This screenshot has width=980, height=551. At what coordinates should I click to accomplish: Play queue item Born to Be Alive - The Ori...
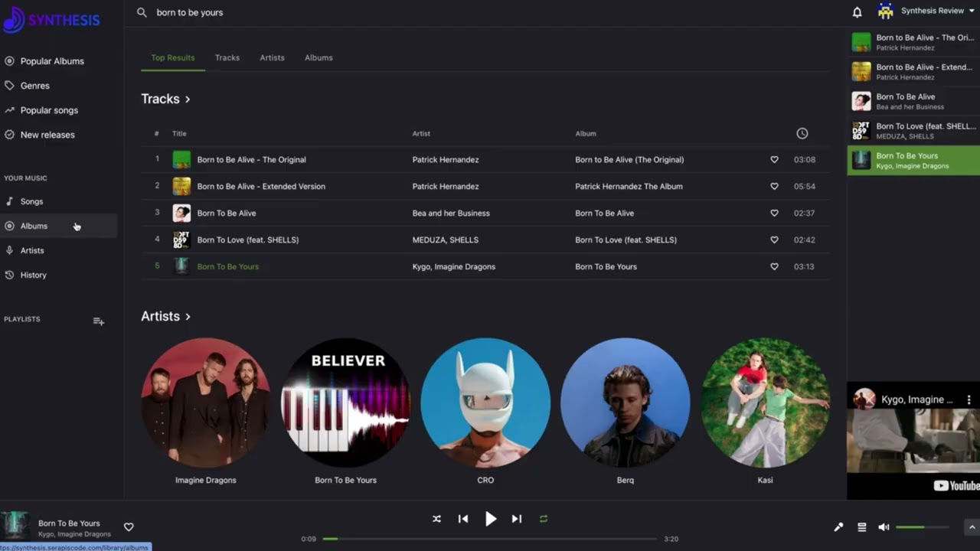913,42
